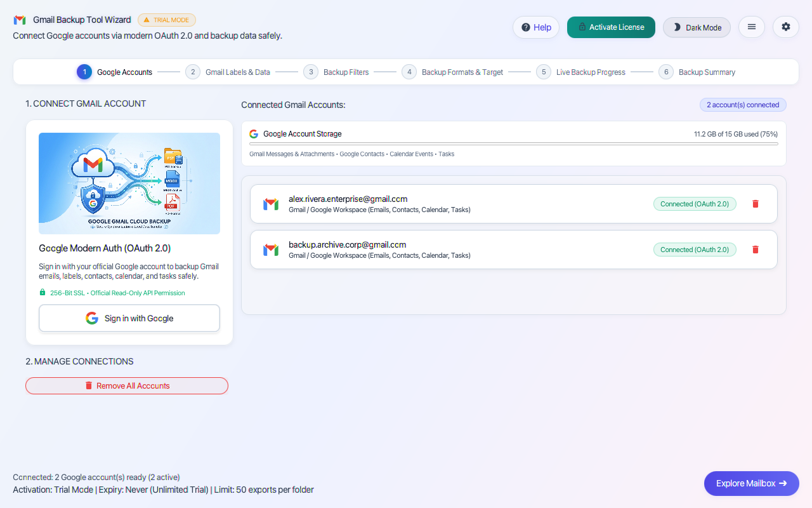Delete the alex.rivera.enterprise account with trash icon
This screenshot has width=812, height=508.
[x=755, y=204]
